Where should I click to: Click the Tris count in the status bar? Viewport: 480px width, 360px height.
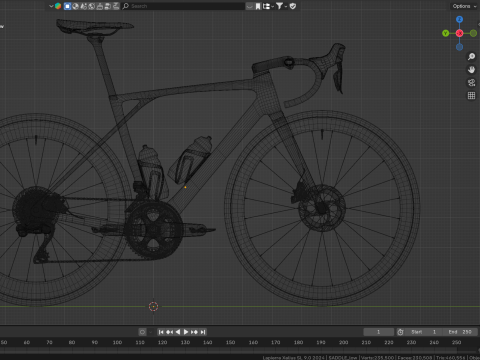(x=450, y=358)
